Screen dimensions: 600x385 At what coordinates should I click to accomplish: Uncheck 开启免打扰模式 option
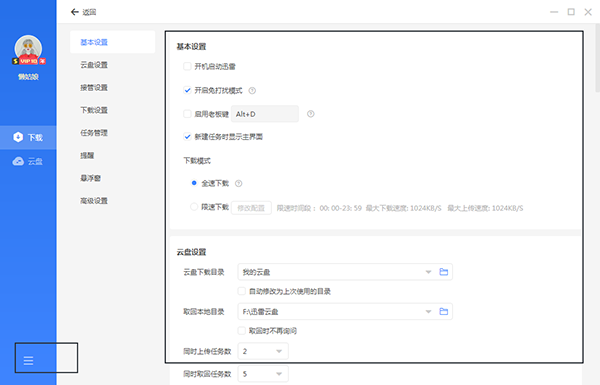pyautogui.click(x=187, y=90)
